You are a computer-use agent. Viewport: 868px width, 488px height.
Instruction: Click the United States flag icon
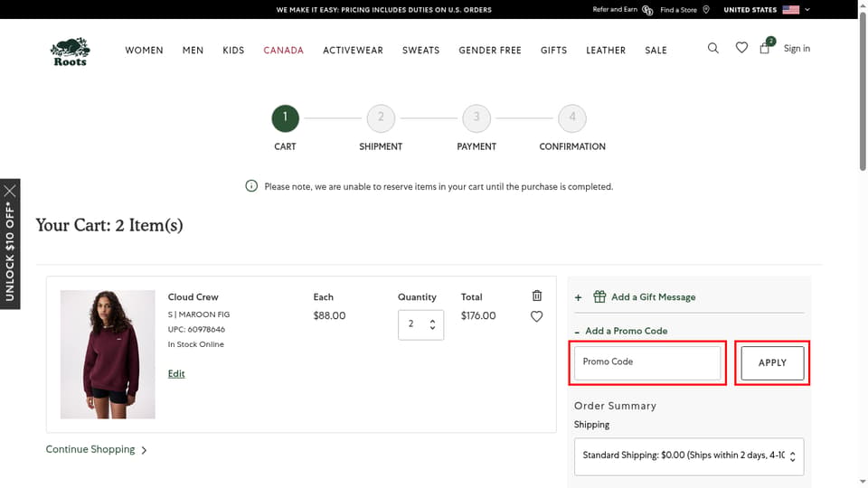click(x=790, y=9)
